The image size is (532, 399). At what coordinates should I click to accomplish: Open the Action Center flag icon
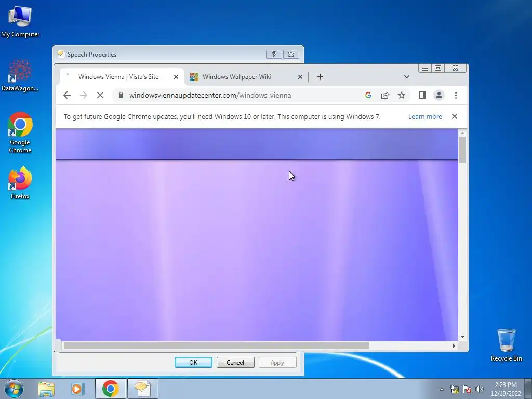(x=467, y=389)
